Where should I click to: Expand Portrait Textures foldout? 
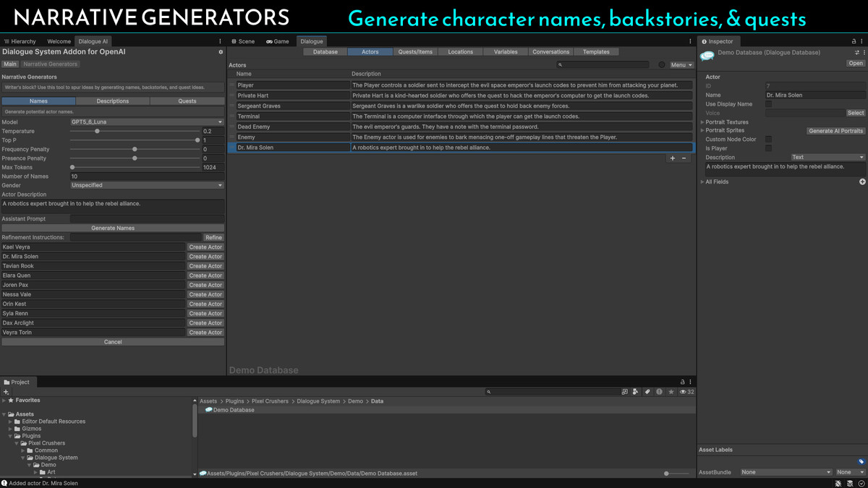702,122
